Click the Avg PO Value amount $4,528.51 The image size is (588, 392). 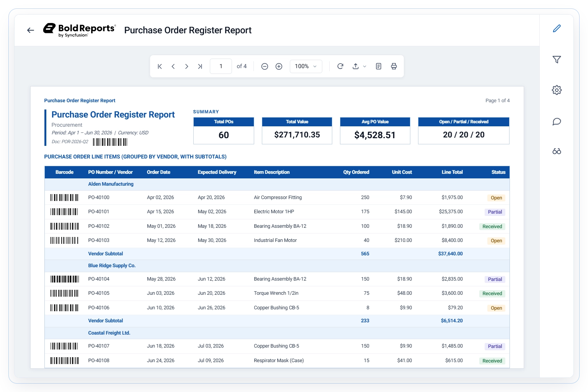pyautogui.click(x=375, y=135)
